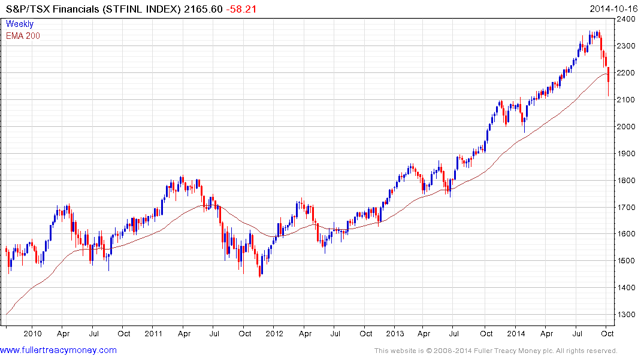Screen dimensions: 644x359
Task: Click the copyright notice text
Action: (x=496, y=351)
